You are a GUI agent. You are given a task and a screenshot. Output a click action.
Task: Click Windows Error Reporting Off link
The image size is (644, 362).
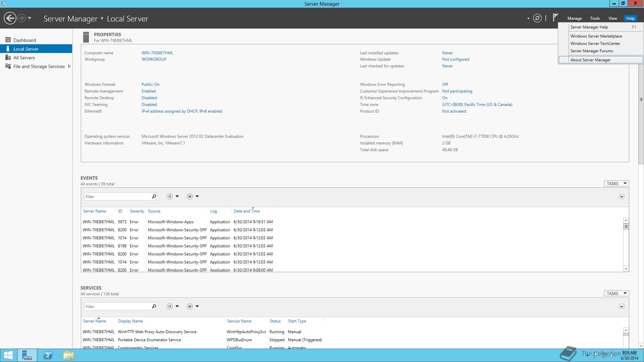pos(445,84)
